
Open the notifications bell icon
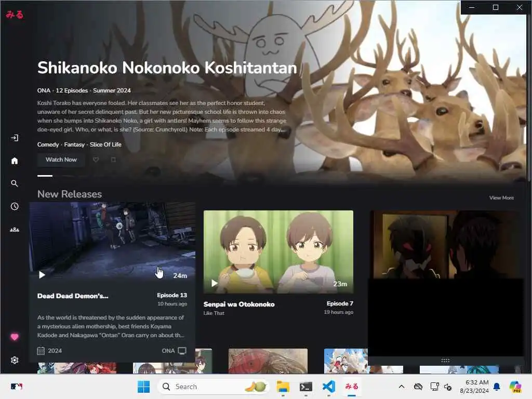[497, 387]
